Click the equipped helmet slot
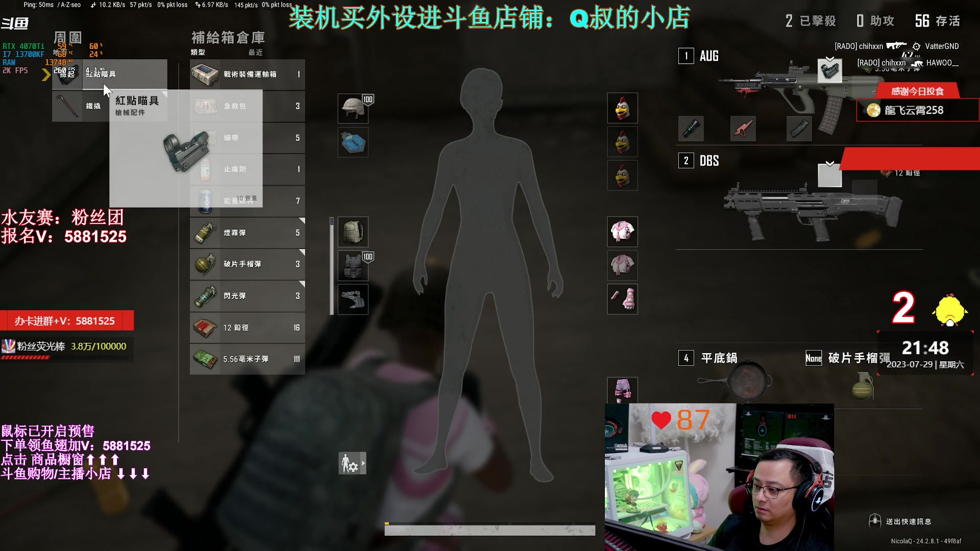The width and height of the screenshot is (980, 551). coord(353,108)
